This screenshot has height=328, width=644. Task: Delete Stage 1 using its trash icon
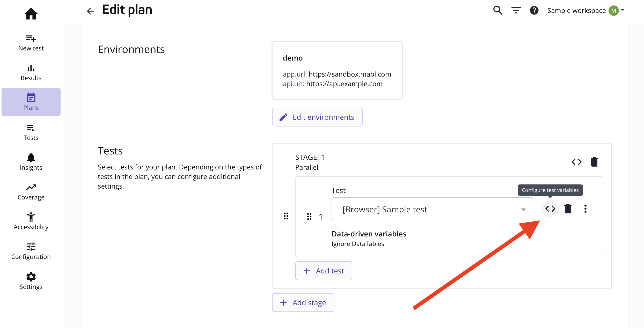(594, 162)
